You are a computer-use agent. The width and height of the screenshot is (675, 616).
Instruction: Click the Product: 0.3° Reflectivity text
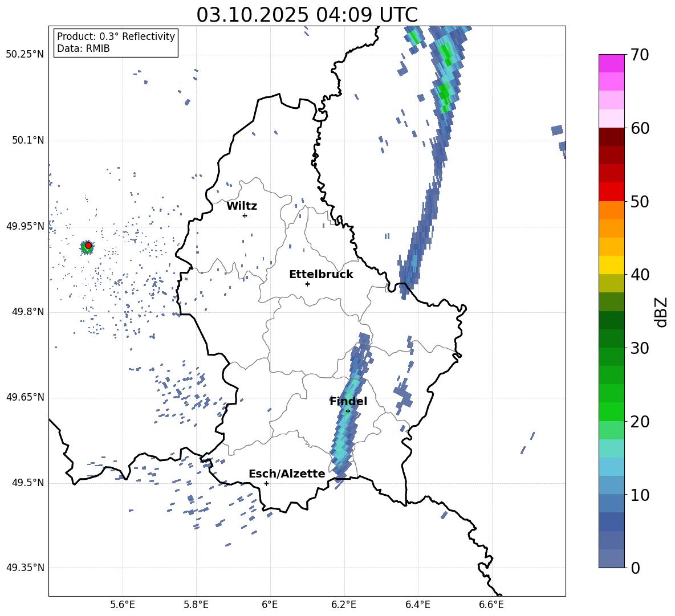(116, 36)
